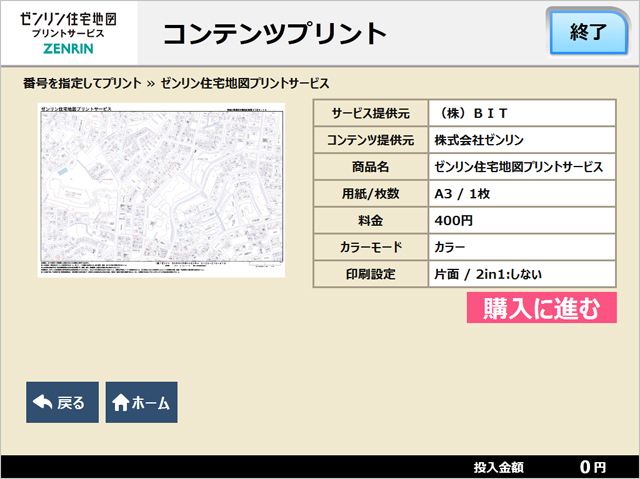Select the コンテンツ提供元 label cell

pos(371,140)
